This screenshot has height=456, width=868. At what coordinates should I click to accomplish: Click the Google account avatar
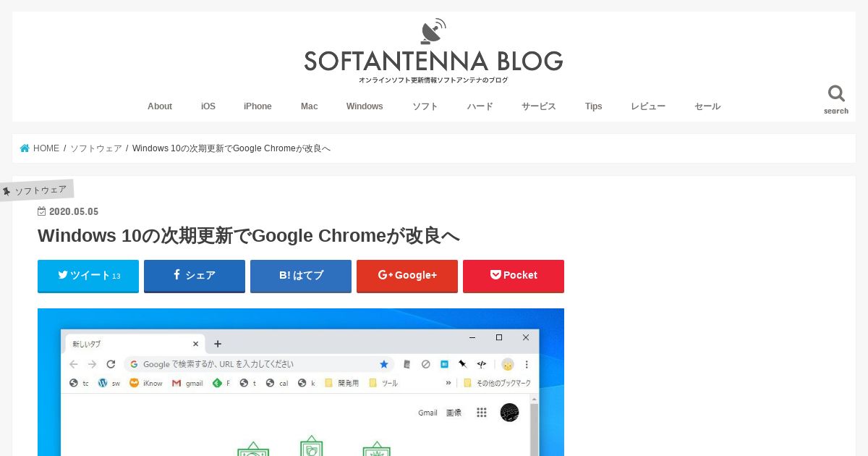click(509, 413)
